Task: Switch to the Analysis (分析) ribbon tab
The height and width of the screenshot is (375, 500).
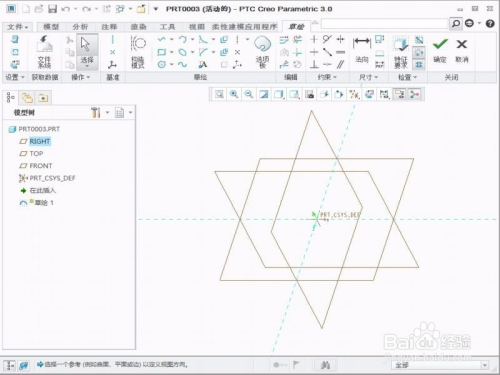Action: coord(80,27)
